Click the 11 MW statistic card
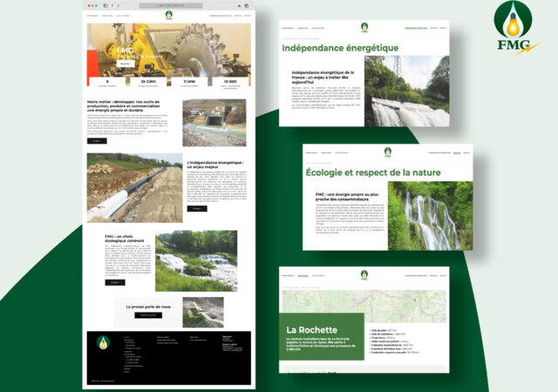 tap(189, 83)
